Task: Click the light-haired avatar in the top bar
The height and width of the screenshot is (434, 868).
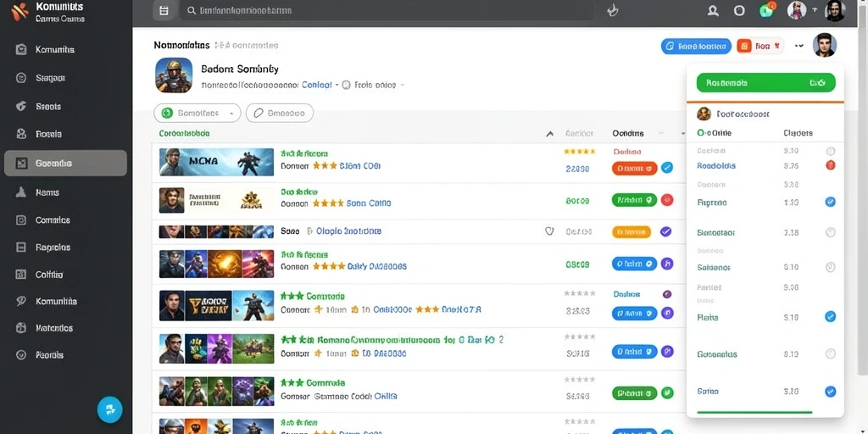Action: (x=797, y=10)
